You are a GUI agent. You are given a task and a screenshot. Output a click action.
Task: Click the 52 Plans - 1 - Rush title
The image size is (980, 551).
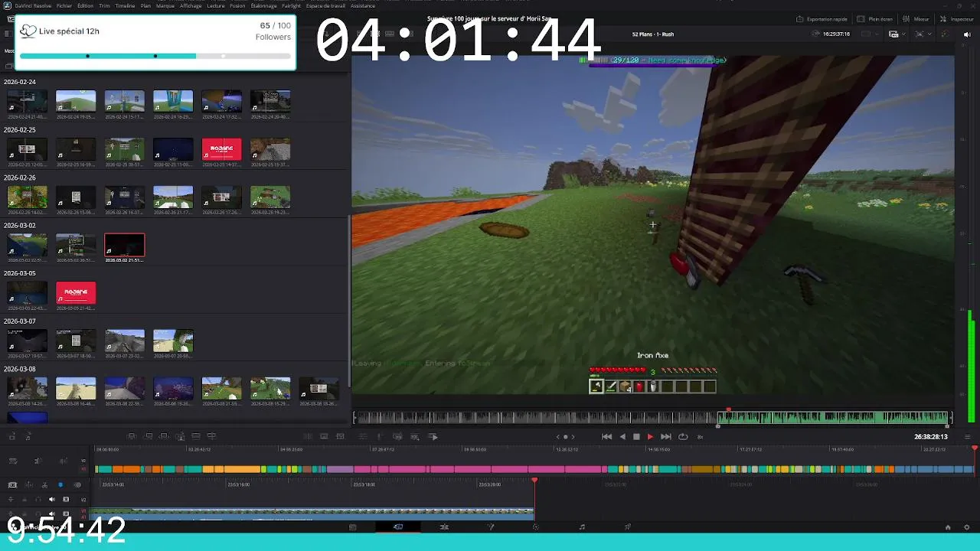[x=652, y=34]
